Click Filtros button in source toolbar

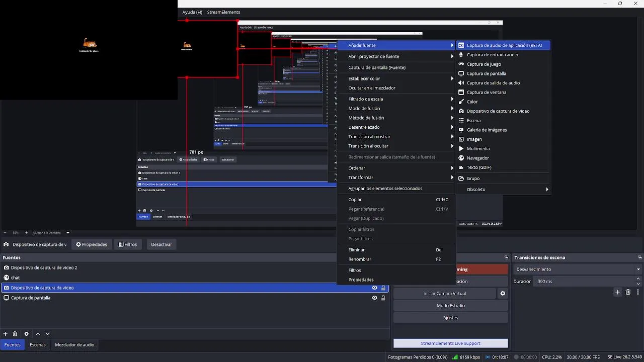point(128,244)
